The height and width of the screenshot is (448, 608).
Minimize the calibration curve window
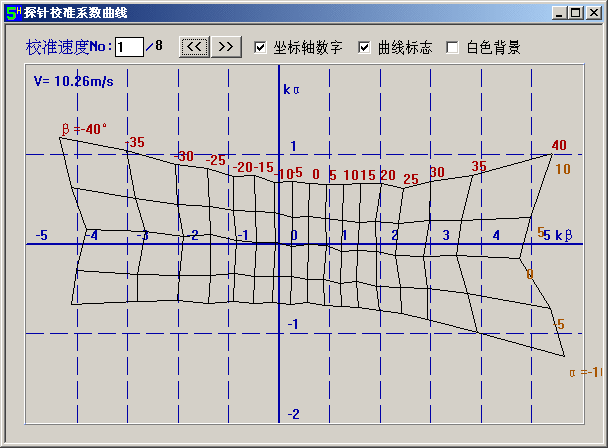[x=558, y=13]
